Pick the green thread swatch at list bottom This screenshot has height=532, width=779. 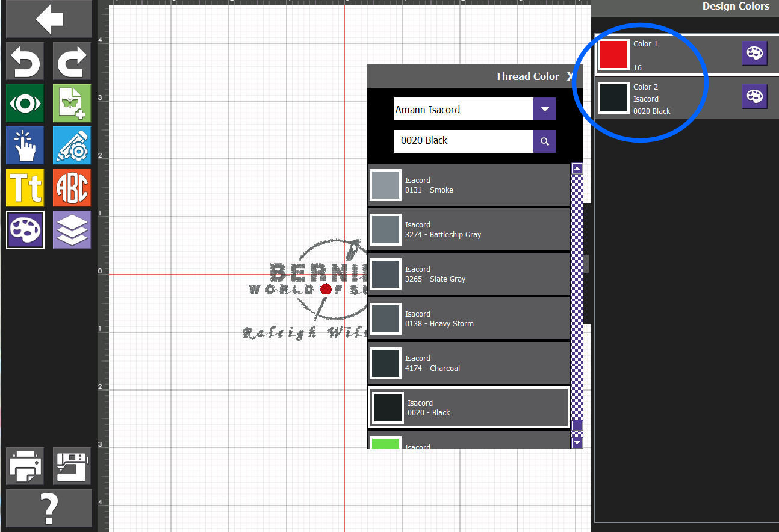pos(385,443)
